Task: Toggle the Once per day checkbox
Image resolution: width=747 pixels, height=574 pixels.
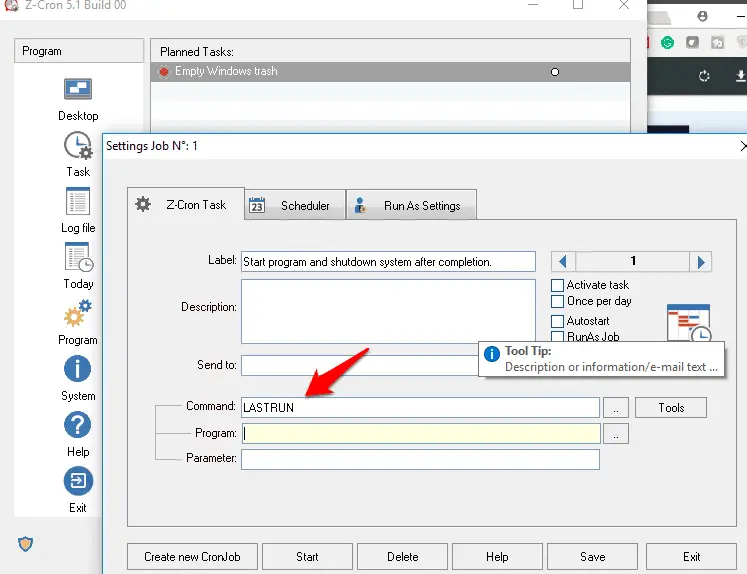Action: pyautogui.click(x=557, y=302)
